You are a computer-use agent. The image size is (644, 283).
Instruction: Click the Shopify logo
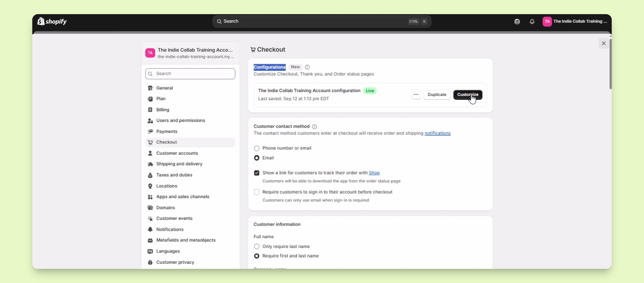pos(52,21)
